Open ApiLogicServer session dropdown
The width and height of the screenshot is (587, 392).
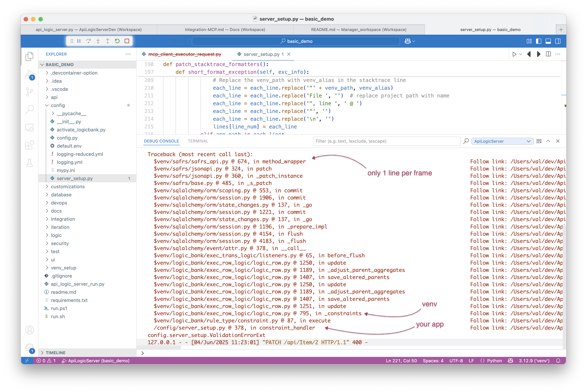click(x=502, y=141)
